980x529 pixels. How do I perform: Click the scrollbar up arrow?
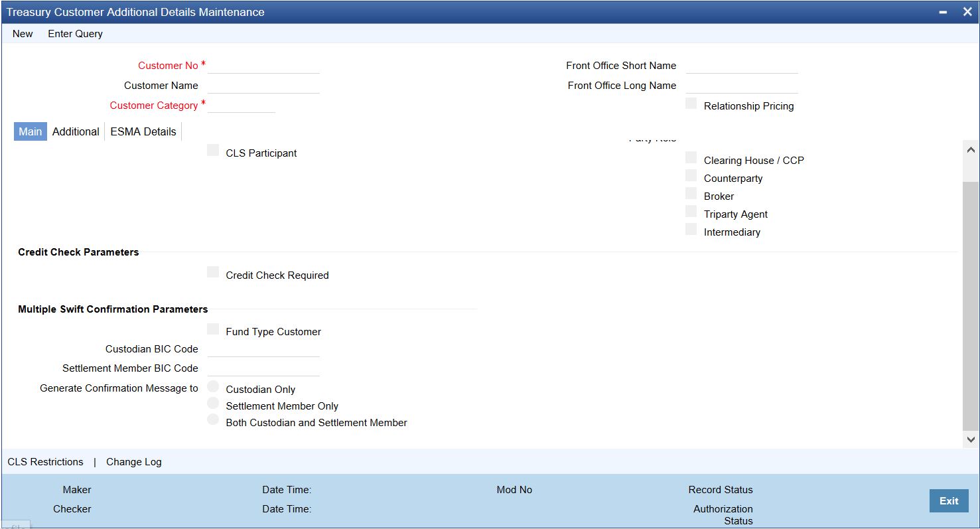point(971,150)
